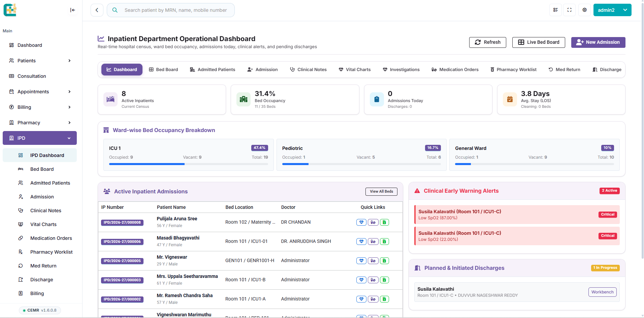Click the ICU 1 occupancy progress bar
644x318 pixels.
coord(189,164)
